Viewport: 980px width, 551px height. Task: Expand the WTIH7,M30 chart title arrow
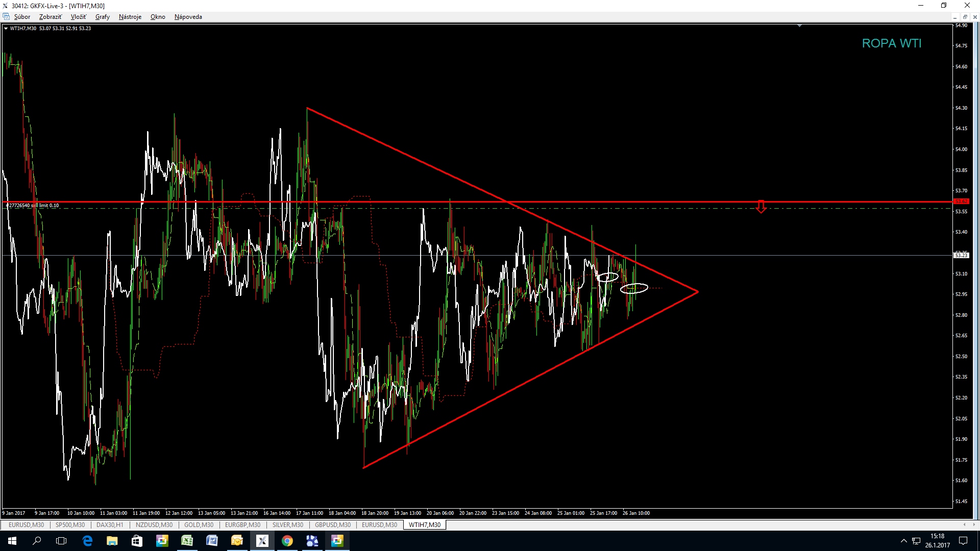coord(6,29)
